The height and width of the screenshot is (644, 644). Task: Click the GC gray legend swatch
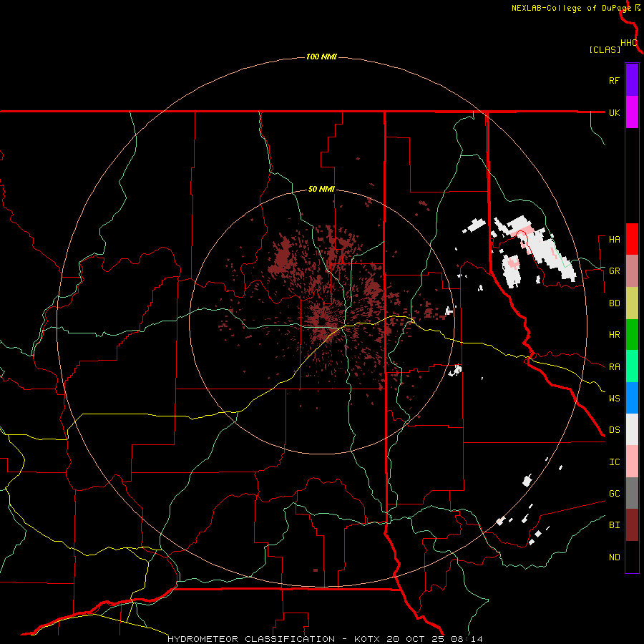(x=632, y=493)
